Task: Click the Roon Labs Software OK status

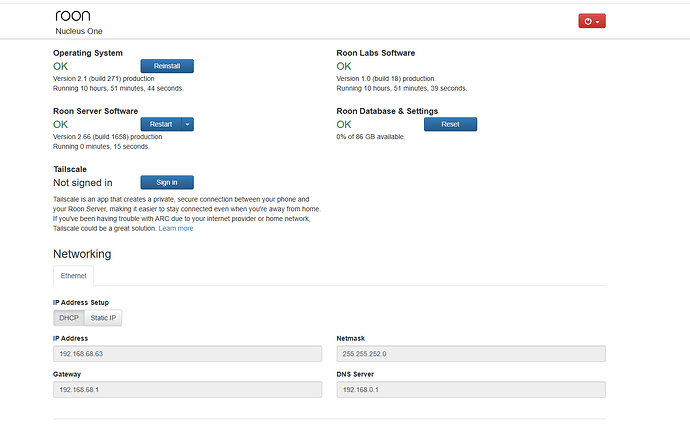Action: pos(344,66)
